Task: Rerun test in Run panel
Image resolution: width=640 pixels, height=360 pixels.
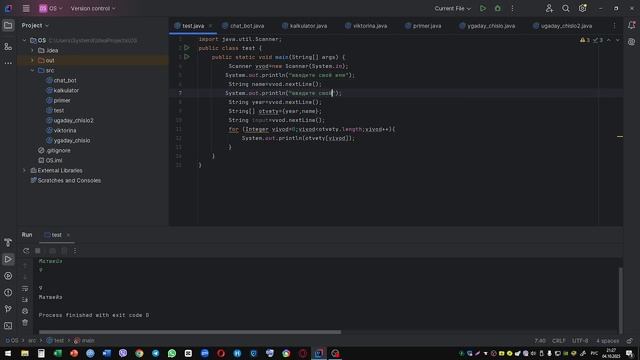Action: point(26,251)
